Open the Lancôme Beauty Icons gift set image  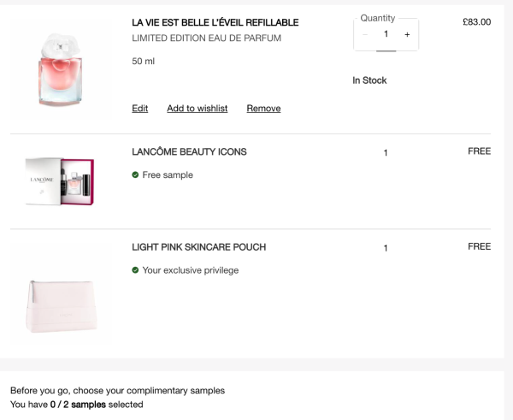[60, 181]
